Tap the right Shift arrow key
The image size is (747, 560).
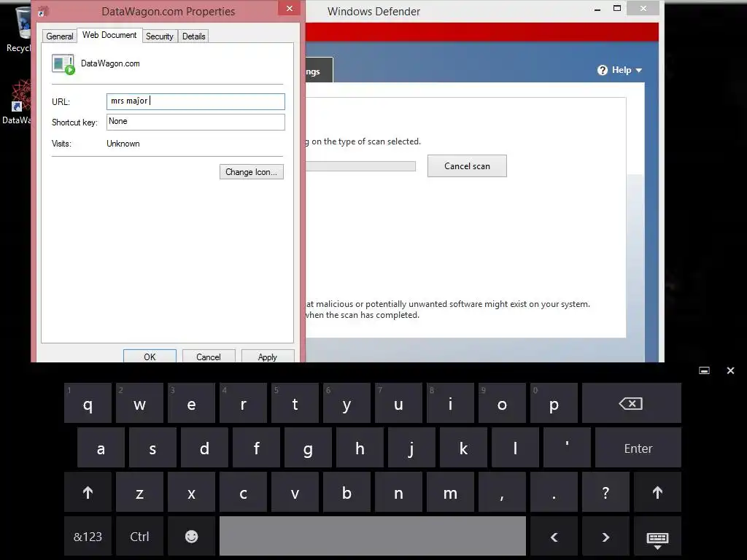pos(657,492)
